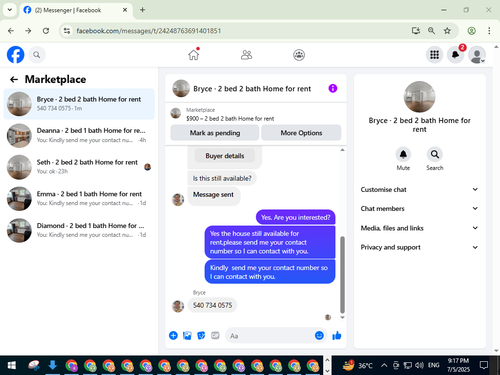500x375 pixels.
Task: Open the tab search dropdown arrow
Action: pos(10,10)
